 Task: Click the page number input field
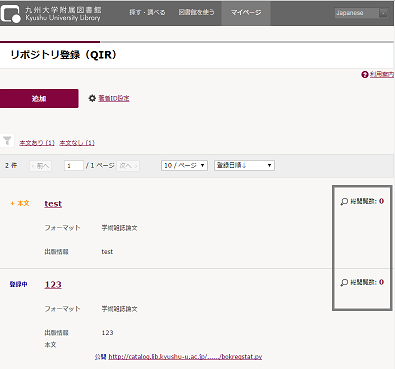(x=74, y=166)
